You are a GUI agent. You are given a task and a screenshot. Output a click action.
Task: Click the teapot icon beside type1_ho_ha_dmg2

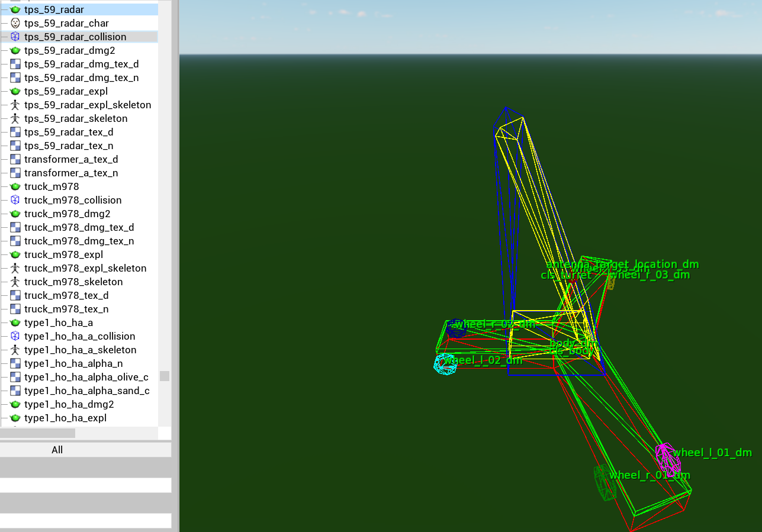(x=15, y=404)
